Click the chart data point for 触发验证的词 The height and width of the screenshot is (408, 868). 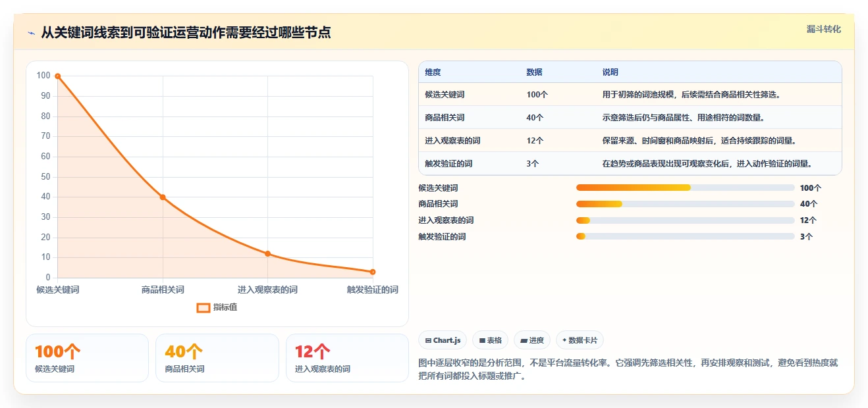pyautogui.click(x=373, y=272)
